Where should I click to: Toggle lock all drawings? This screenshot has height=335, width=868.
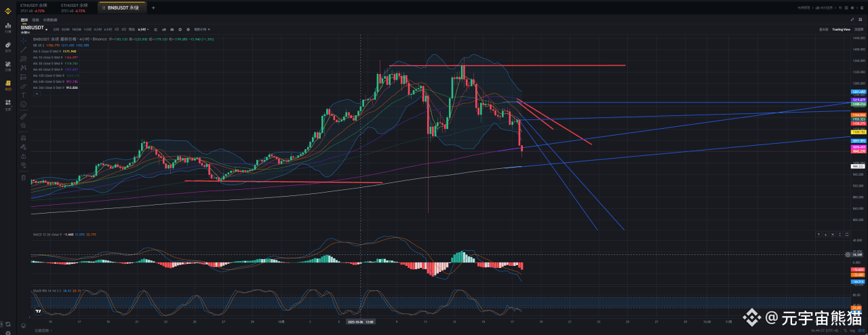(x=23, y=157)
